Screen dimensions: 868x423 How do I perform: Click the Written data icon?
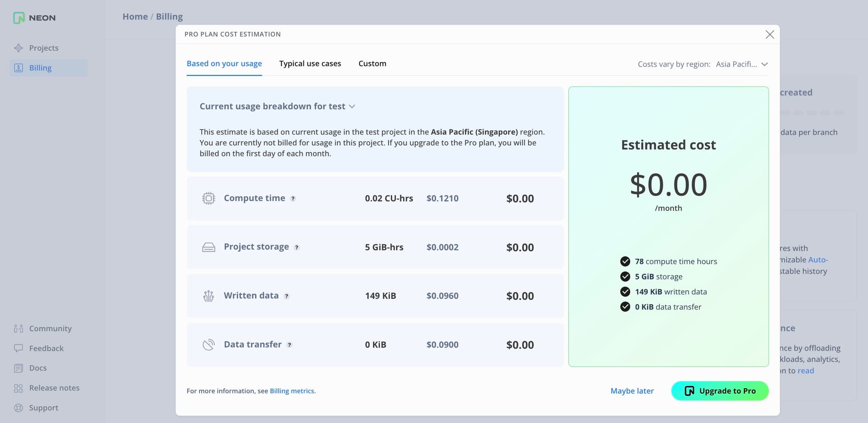click(x=208, y=296)
